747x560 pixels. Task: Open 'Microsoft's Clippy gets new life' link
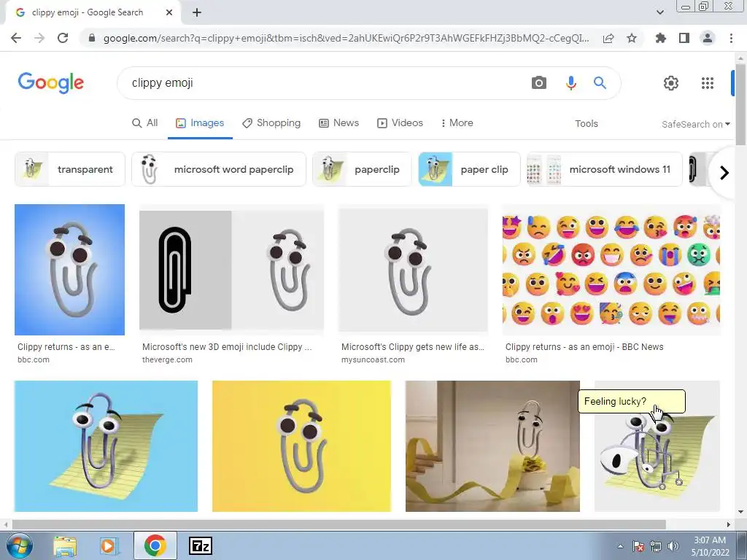[413, 346]
